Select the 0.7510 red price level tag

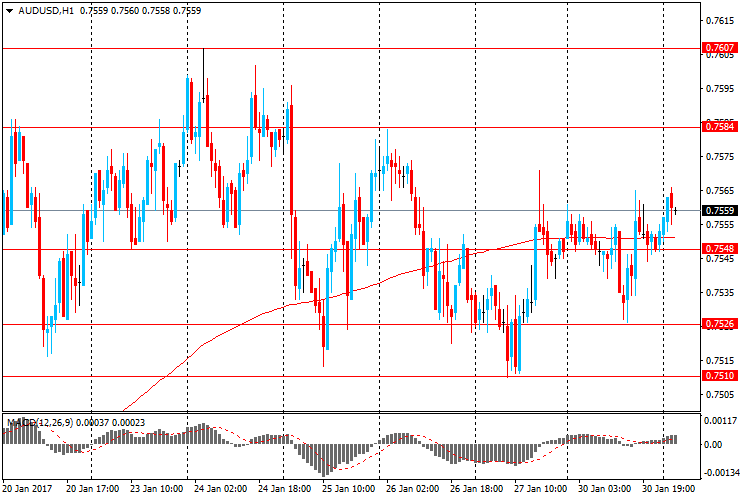(x=720, y=376)
